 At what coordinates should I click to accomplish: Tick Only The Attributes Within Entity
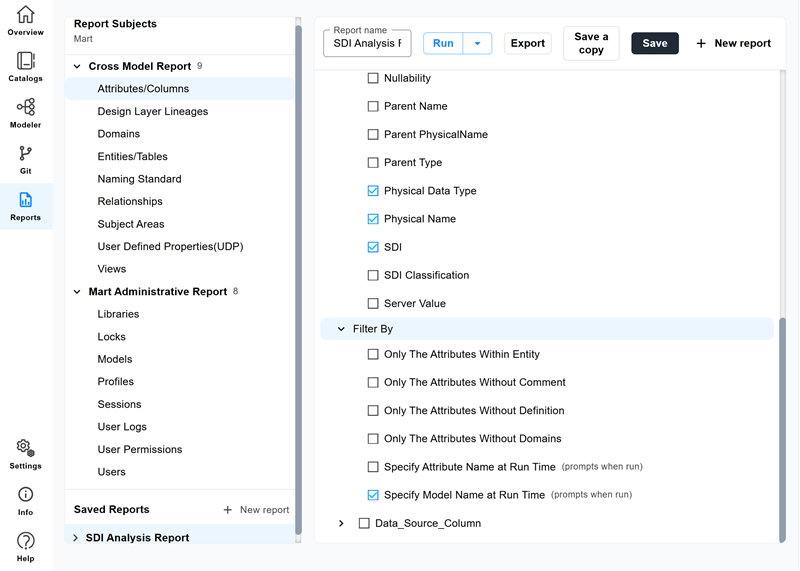373,354
